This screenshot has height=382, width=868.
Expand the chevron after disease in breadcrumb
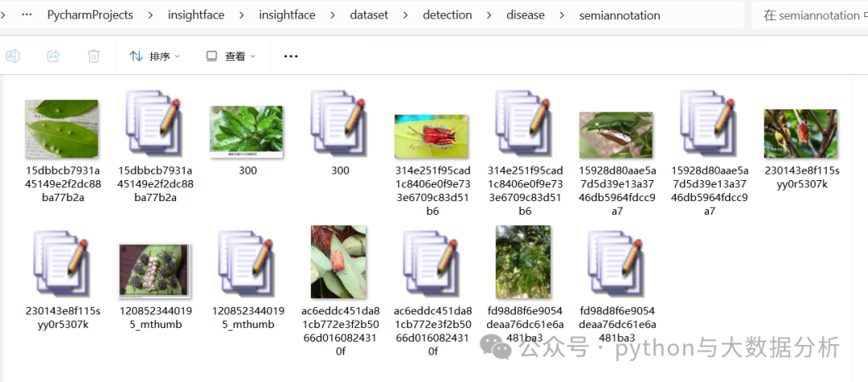point(562,15)
